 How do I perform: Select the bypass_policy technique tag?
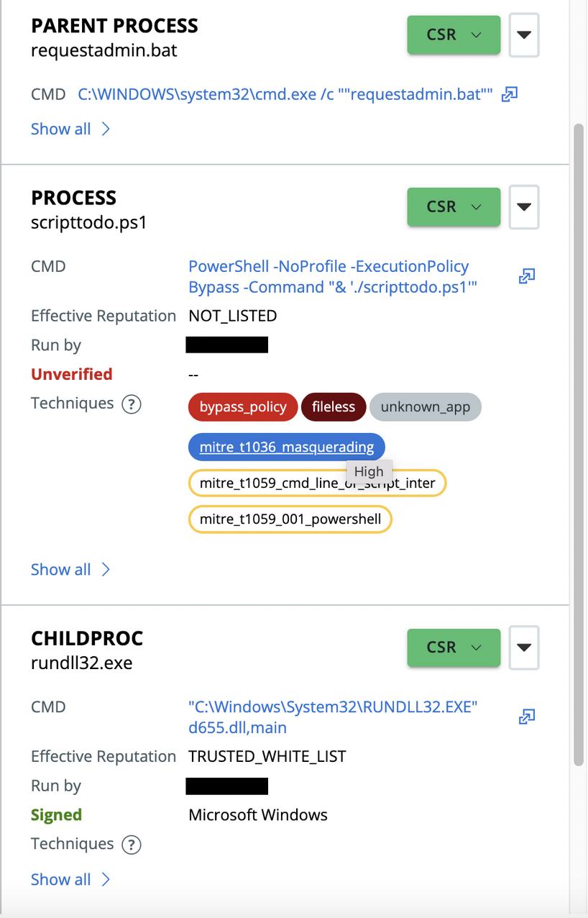(243, 407)
